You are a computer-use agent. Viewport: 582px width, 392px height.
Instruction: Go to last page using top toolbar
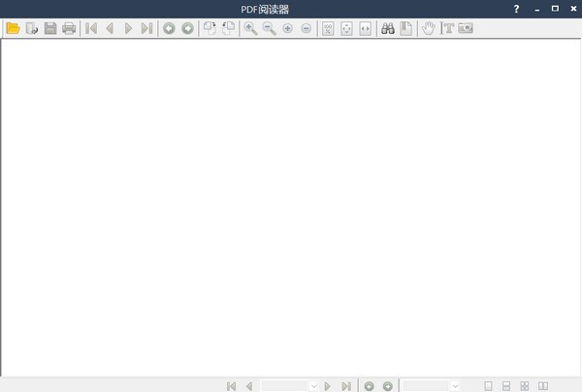tap(146, 28)
